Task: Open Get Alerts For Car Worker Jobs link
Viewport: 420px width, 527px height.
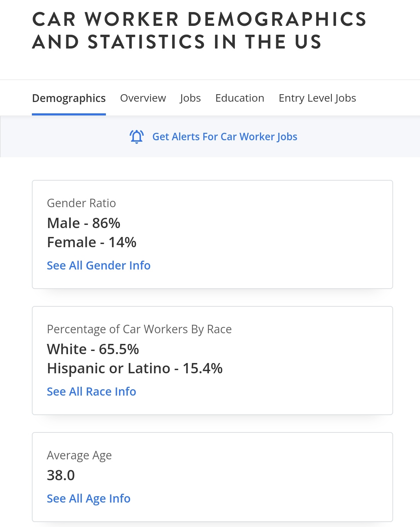Action: (x=225, y=137)
